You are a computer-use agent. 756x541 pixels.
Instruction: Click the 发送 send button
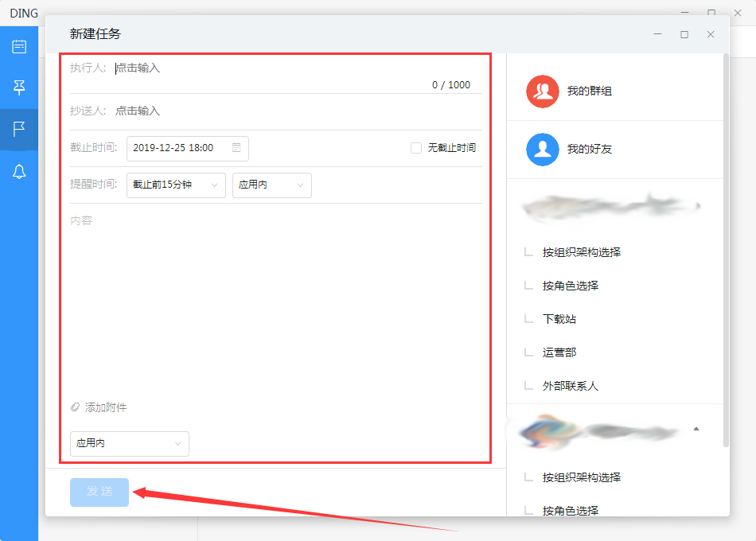[x=99, y=492]
